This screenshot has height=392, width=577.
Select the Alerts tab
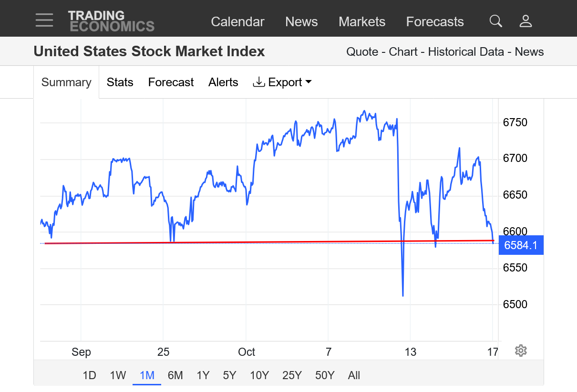tap(223, 82)
